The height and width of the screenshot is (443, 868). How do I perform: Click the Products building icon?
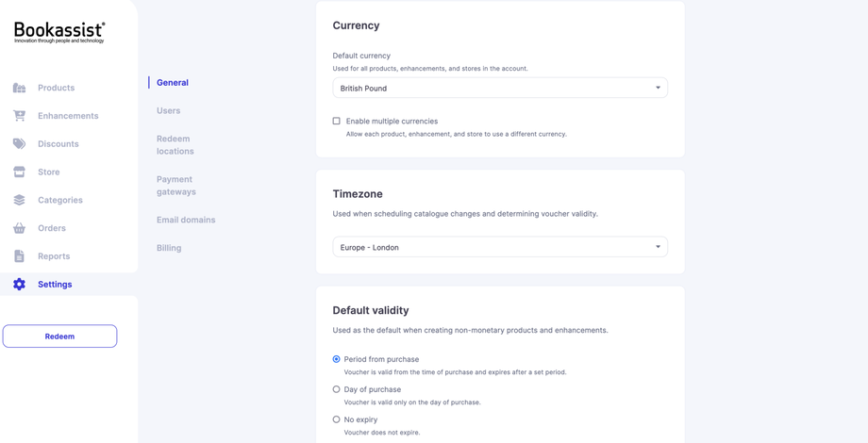coord(19,88)
